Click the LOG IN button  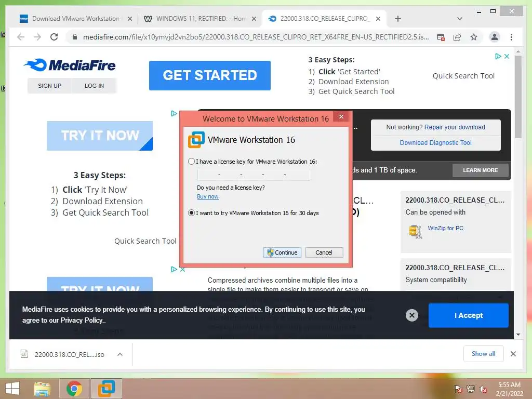(95, 86)
